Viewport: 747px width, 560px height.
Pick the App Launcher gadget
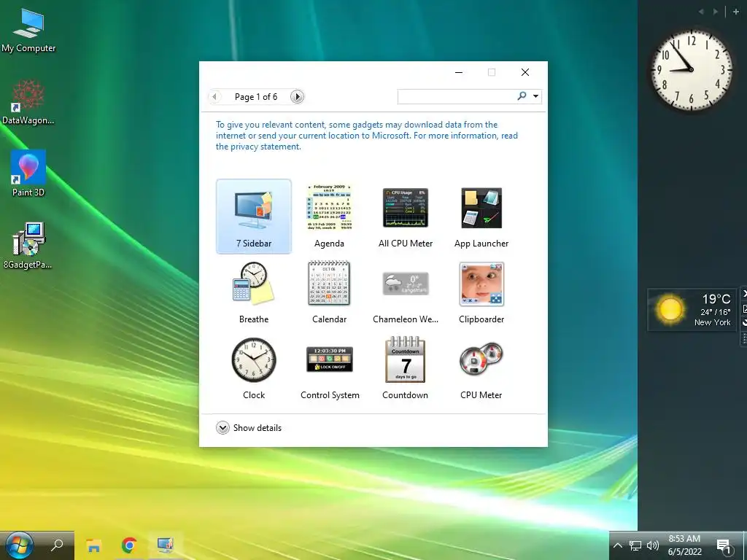pos(481,216)
